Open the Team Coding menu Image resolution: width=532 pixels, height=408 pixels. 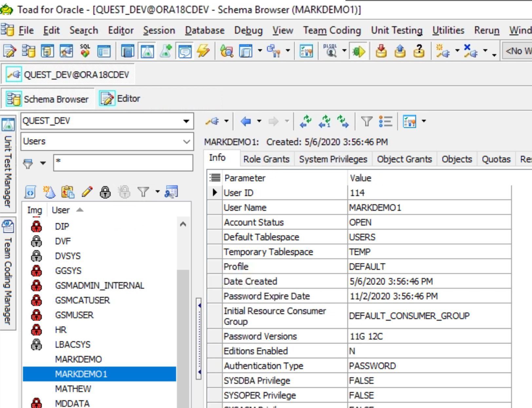point(332,31)
